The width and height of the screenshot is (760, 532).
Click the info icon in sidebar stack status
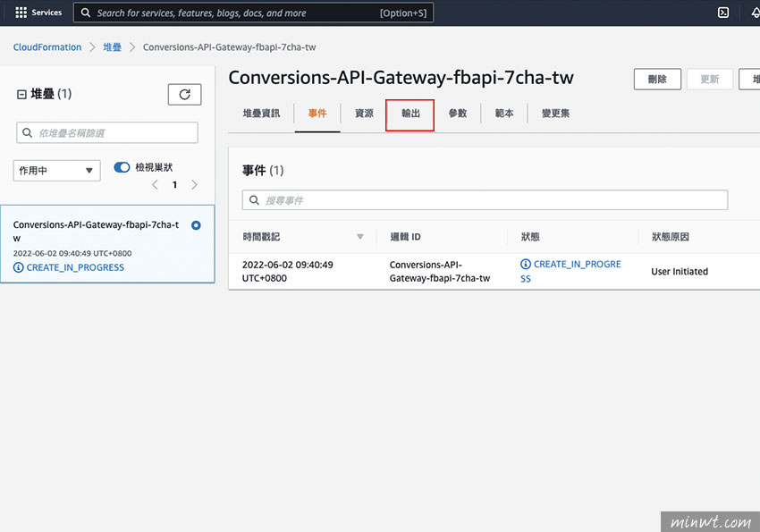point(19,267)
